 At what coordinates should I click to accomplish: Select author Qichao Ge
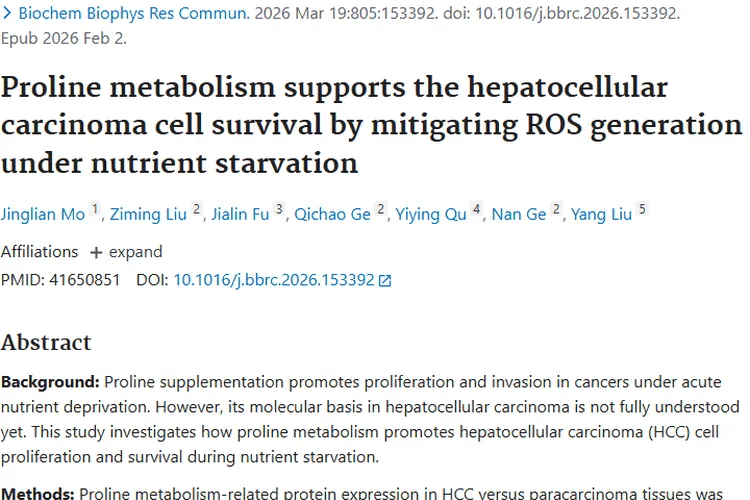click(x=332, y=214)
